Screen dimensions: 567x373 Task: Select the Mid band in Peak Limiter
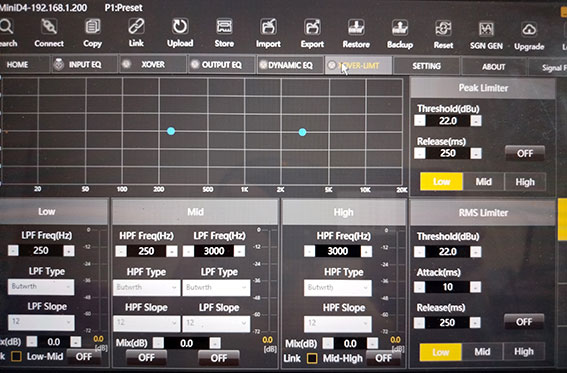[x=483, y=182]
